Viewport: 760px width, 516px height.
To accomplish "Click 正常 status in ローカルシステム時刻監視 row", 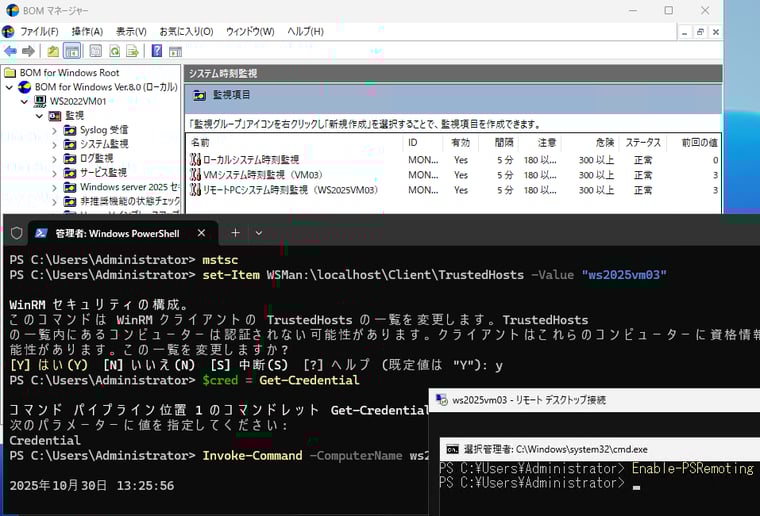I will coord(643,160).
